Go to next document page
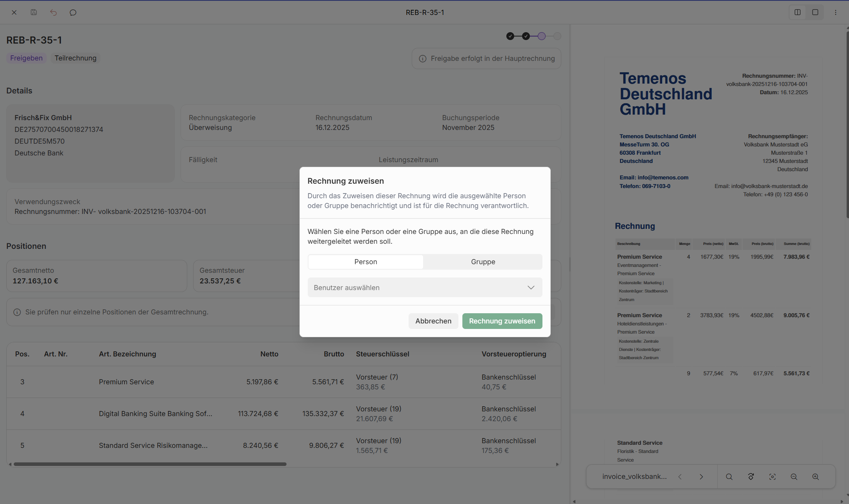Image resolution: width=849 pixels, height=504 pixels. (x=701, y=477)
